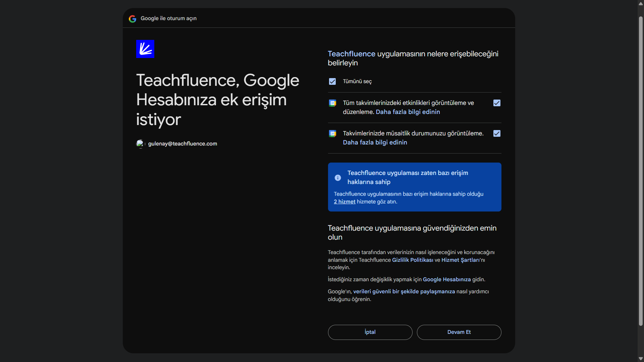This screenshot has width=644, height=362.
Task: Click the 'Tümünü seç' label text
Action: pos(357,81)
